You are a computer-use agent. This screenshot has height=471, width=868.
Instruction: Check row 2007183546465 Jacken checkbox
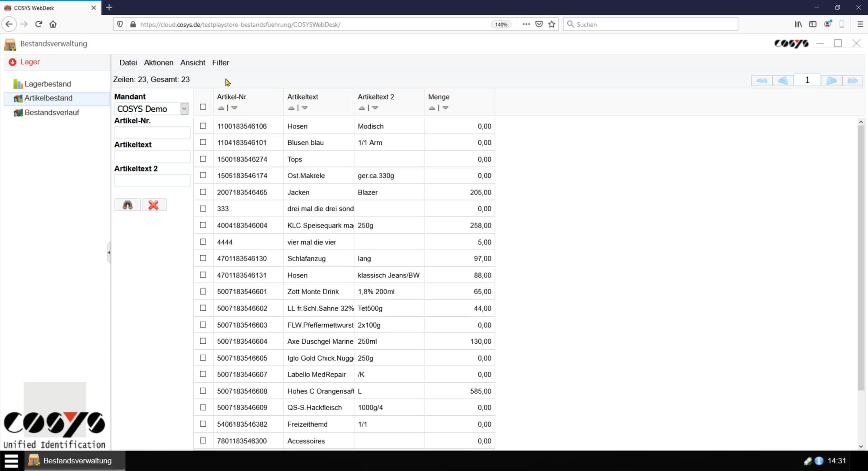[203, 192]
